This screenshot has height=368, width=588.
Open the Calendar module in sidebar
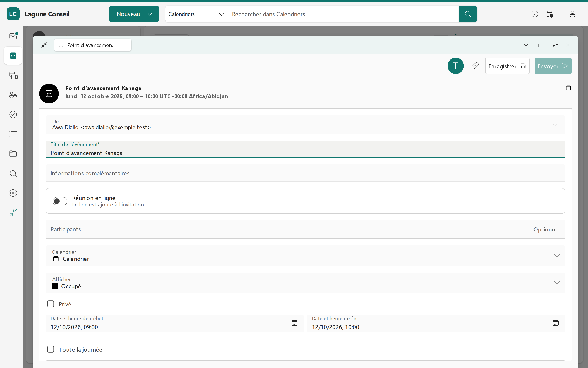(x=13, y=56)
